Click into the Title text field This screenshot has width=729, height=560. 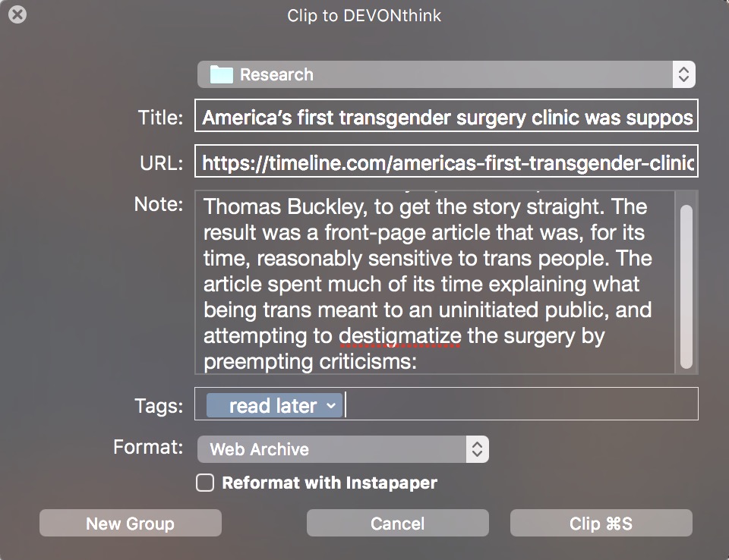447,118
